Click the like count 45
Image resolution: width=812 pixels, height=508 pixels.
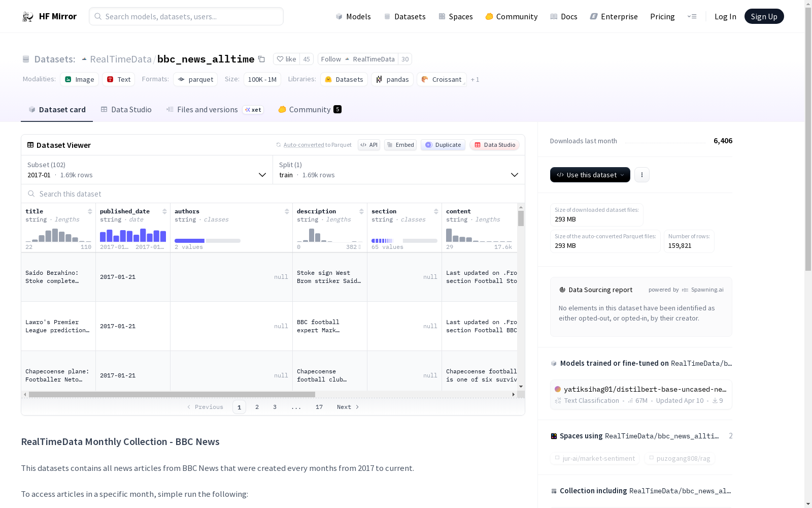click(307, 59)
